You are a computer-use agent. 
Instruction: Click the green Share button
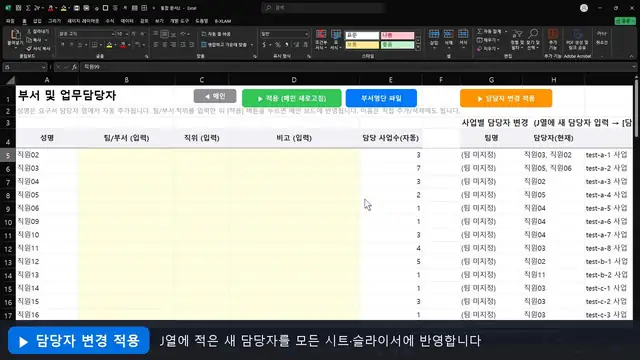point(625,21)
